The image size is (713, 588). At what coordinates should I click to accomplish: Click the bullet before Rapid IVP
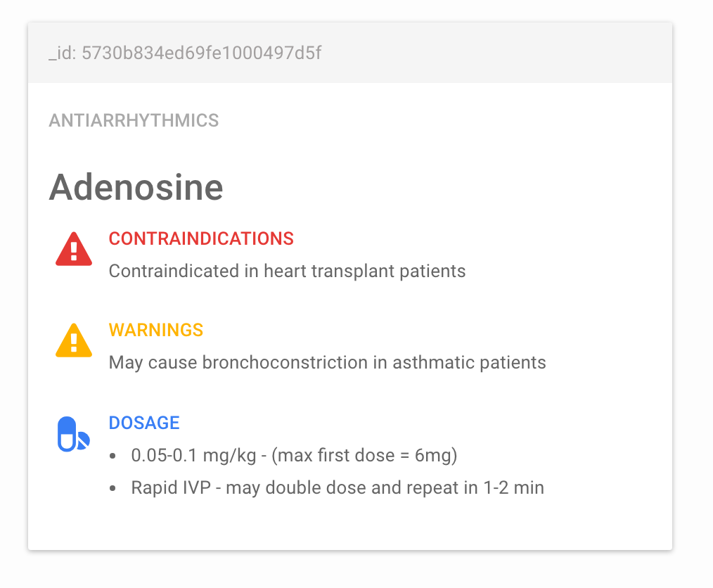[113, 488]
